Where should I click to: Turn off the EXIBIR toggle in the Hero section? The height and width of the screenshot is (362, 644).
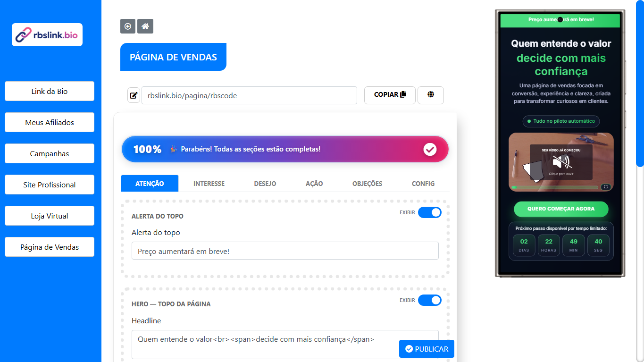click(430, 300)
